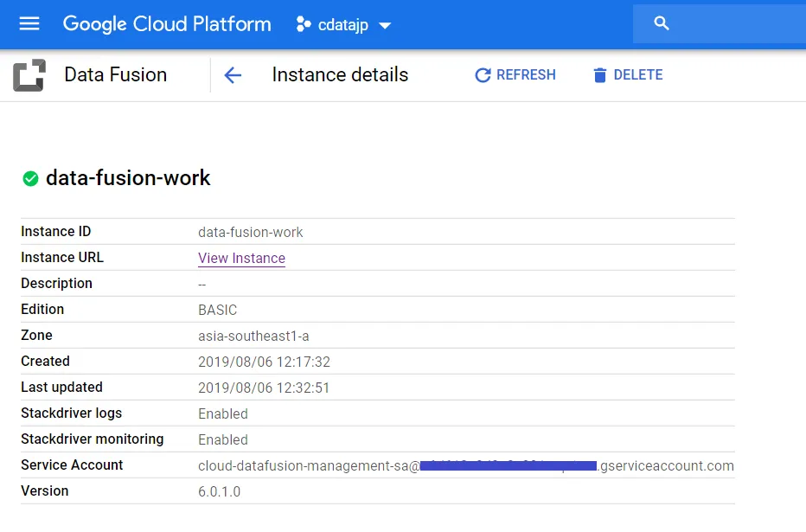
Task: Click the data-fusion-work instance heading
Action: 128,178
